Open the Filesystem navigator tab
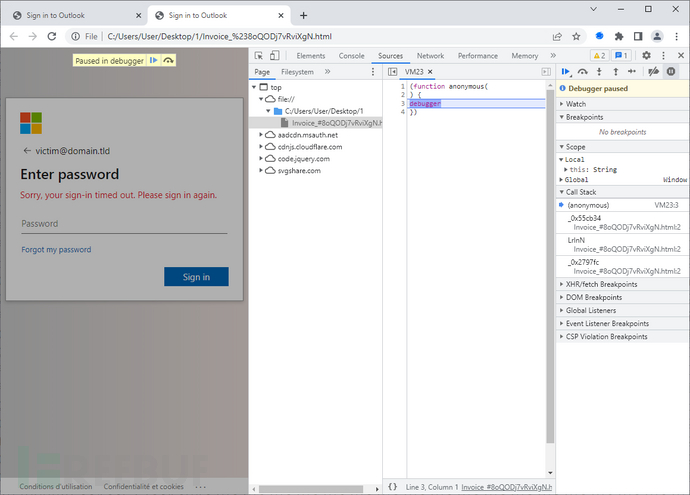Image resolution: width=690 pixels, height=495 pixels. coord(297,72)
